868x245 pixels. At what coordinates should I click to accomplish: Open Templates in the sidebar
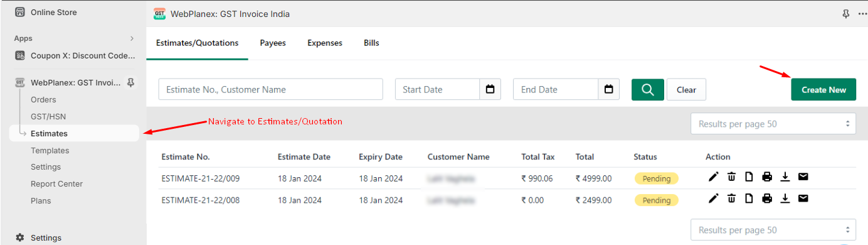[50, 150]
